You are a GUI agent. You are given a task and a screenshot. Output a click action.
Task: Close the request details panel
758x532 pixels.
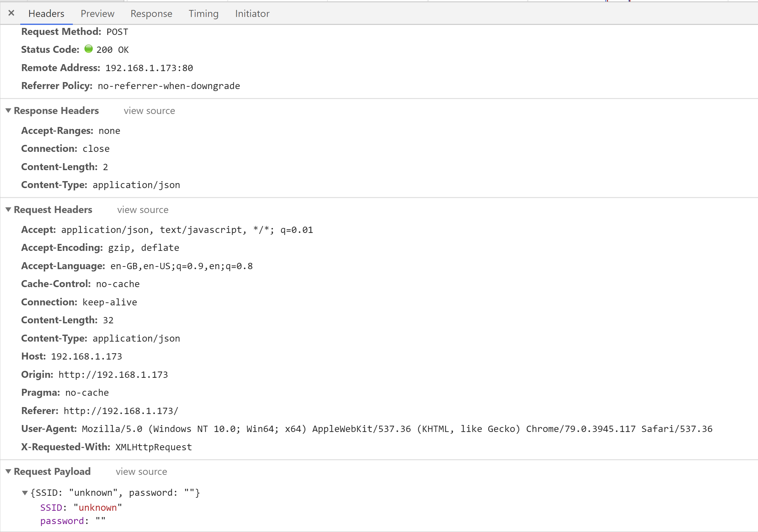pyautogui.click(x=11, y=13)
